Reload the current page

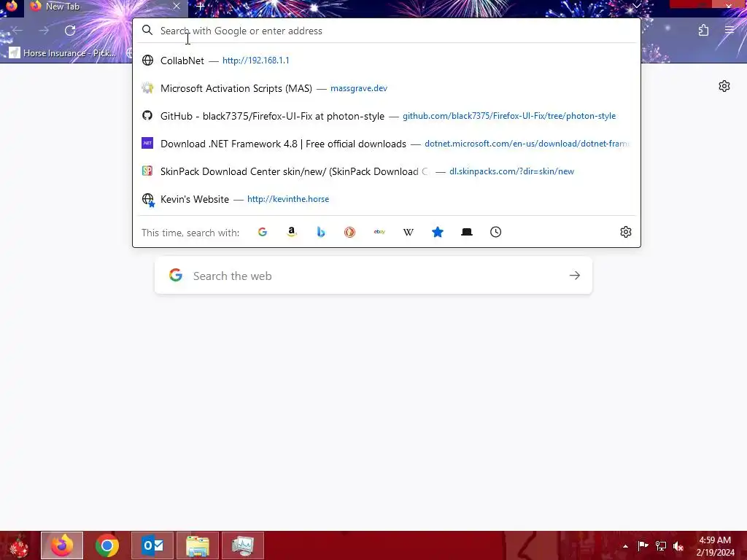70,31
